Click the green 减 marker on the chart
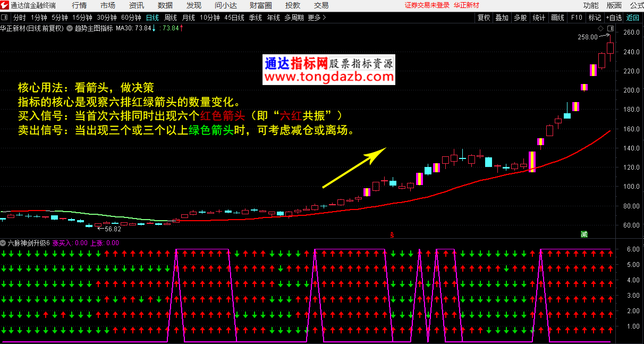644x344 pixels. click(584, 234)
